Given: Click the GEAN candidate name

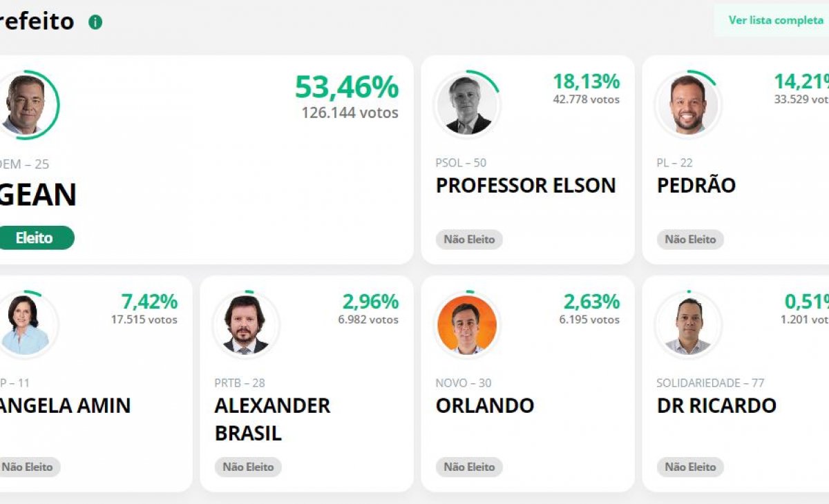Looking at the screenshot, I should 38,195.
